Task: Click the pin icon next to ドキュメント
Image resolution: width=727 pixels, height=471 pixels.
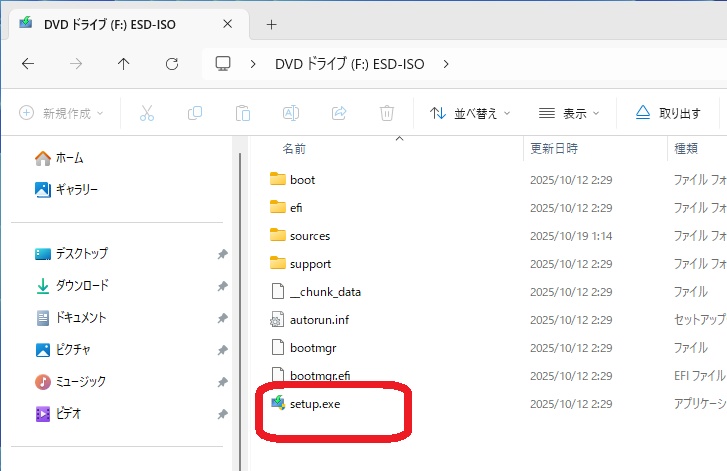Action: (x=223, y=318)
